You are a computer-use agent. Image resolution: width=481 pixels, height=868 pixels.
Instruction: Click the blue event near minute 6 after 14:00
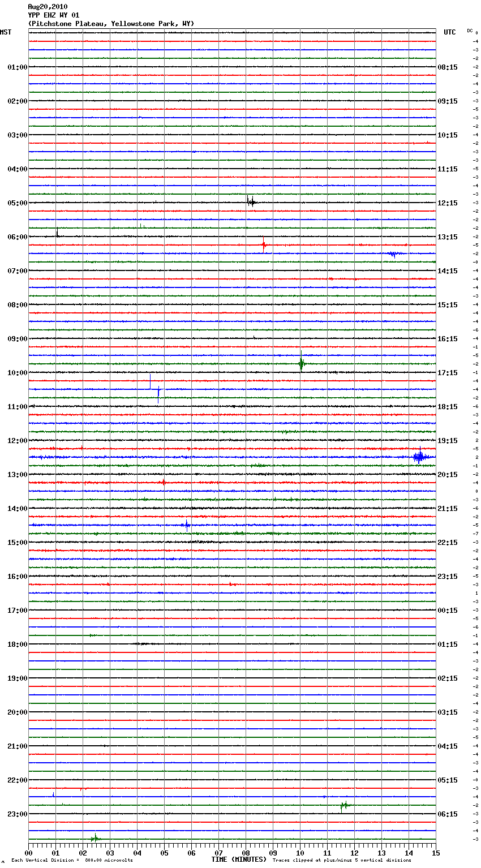(187, 525)
